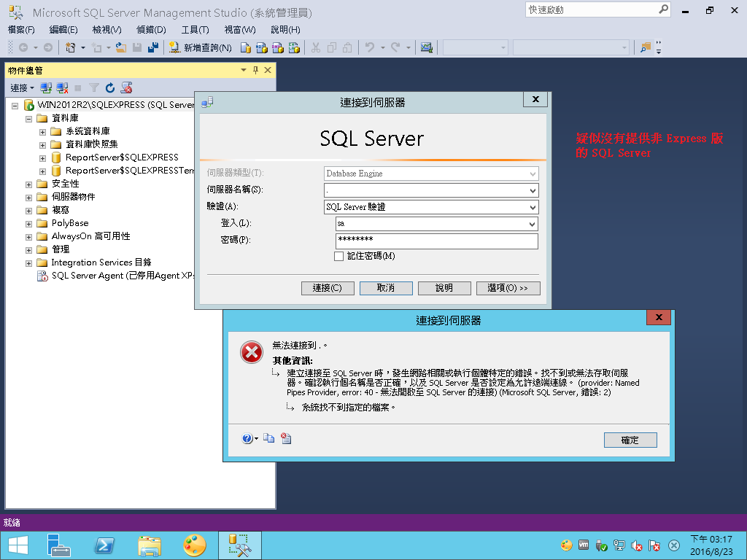Click the Disconnect icon in 物件總管 toolbar

point(62,87)
